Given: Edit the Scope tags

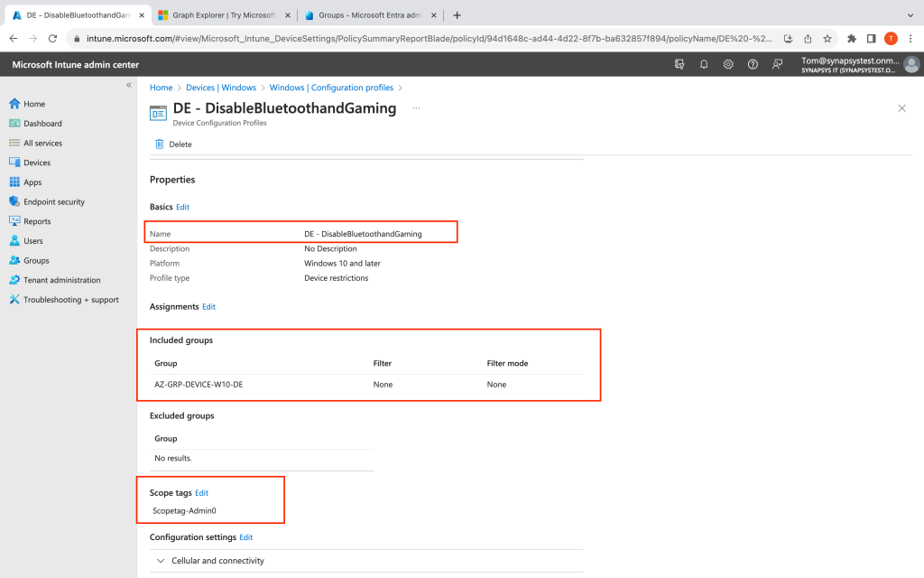Looking at the screenshot, I should pyautogui.click(x=202, y=493).
